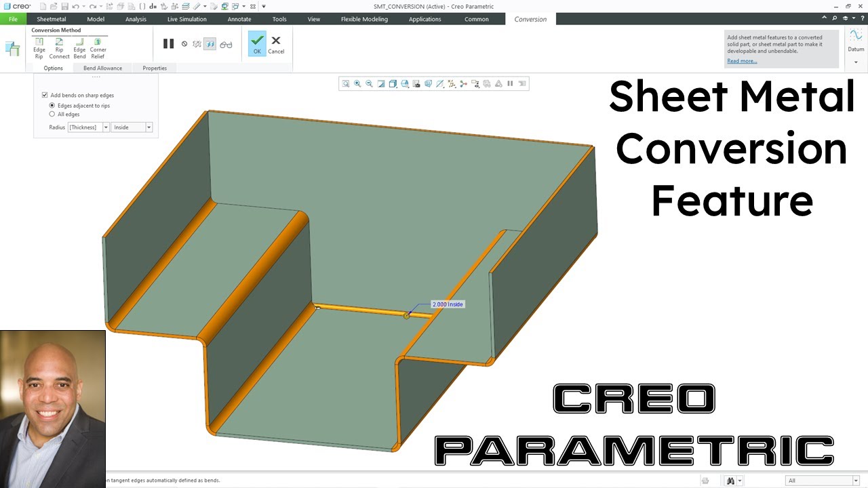Open the Bend Allowance panel tab
This screenshot has width=868, height=488.
click(103, 68)
